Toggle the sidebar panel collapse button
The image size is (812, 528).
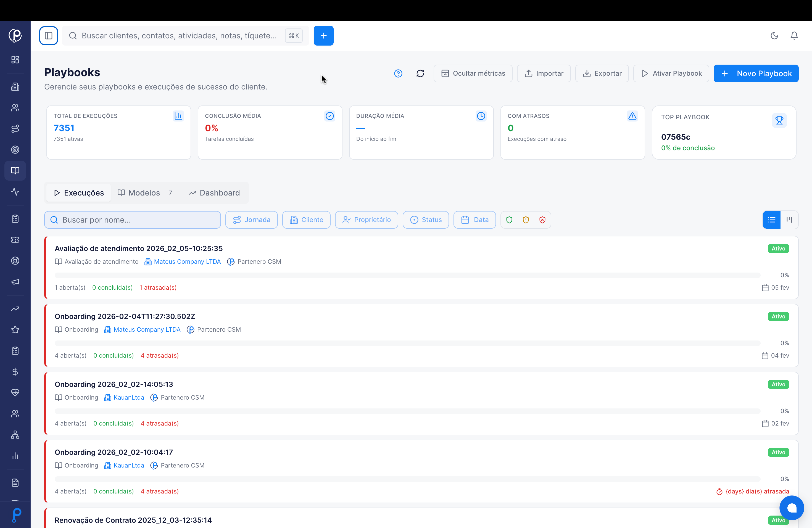(48, 35)
